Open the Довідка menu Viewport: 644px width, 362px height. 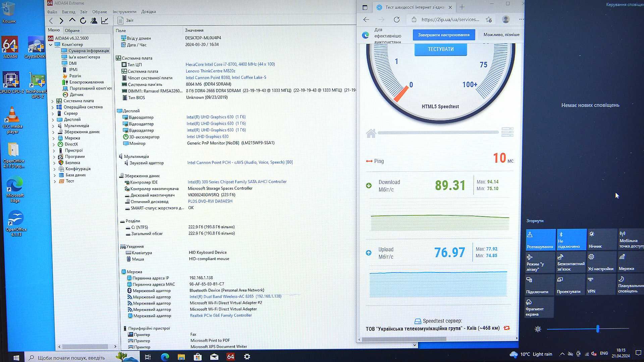pyautogui.click(x=148, y=12)
